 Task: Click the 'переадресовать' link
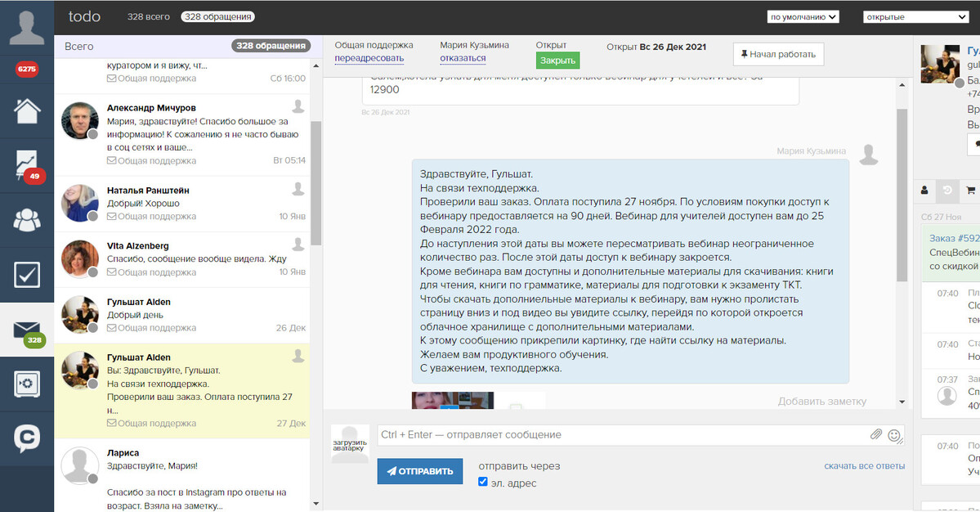pos(369,58)
